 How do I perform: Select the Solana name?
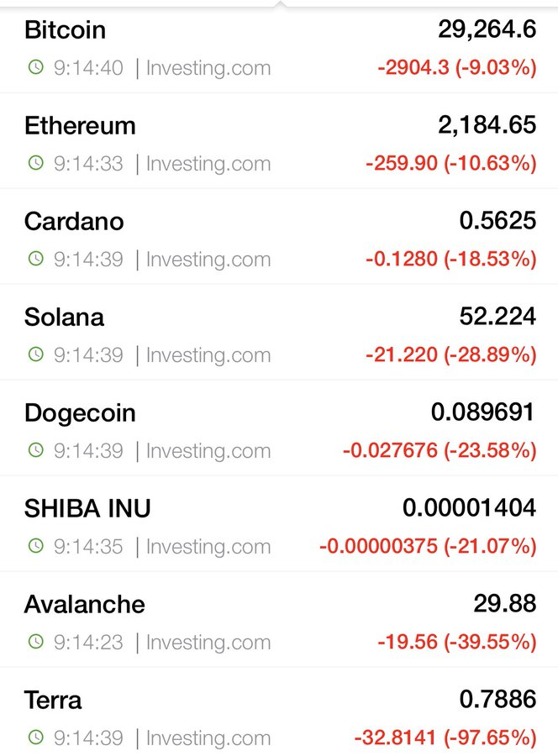[x=64, y=318]
